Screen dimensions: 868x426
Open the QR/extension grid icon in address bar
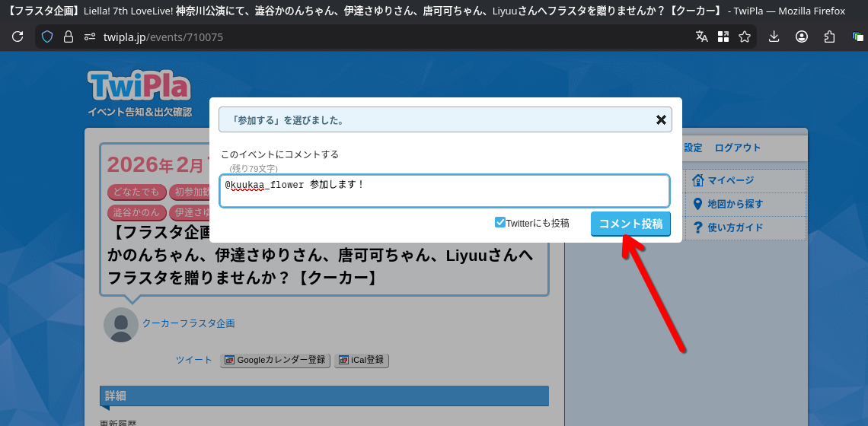(x=723, y=37)
